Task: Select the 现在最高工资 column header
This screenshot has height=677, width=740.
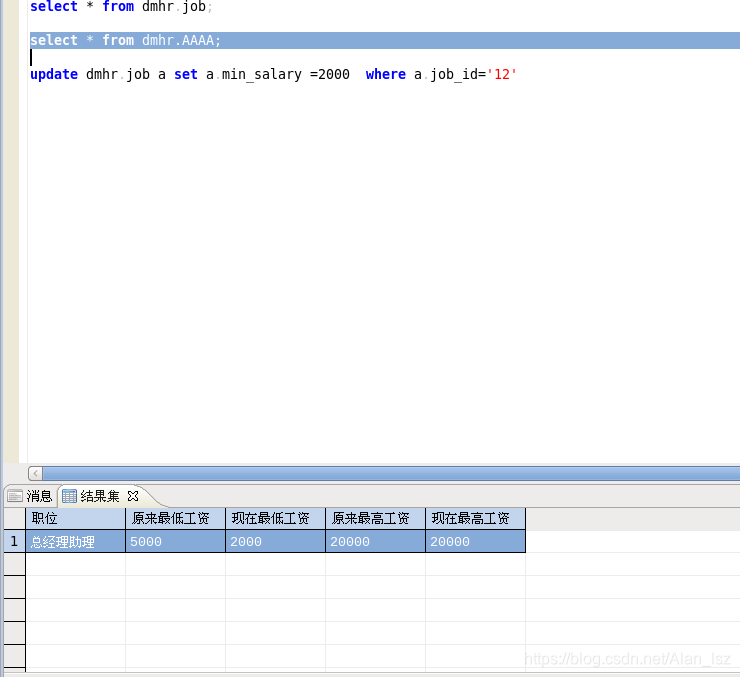Action: pos(476,518)
